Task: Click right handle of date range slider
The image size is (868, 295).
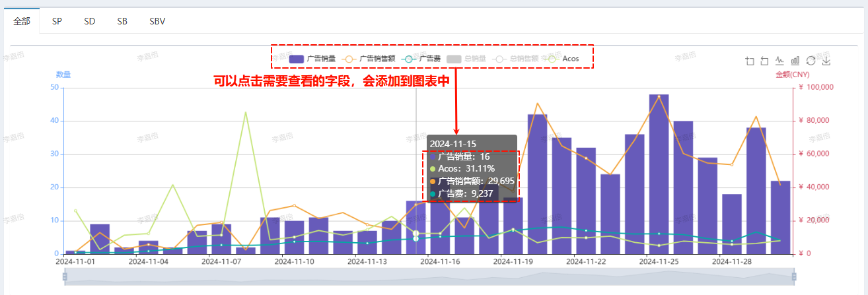Action: (x=794, y=277)
